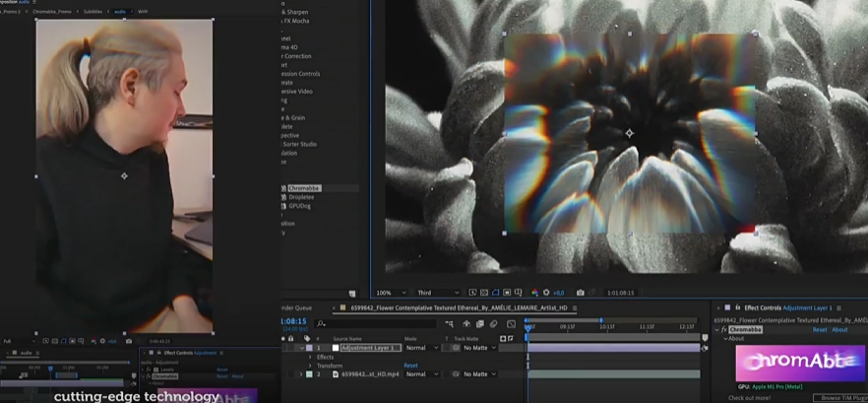Switch to the Render Queue tab
Image resolution: width=868 pixels, height=403 pixels.
(x=298, y=306)
